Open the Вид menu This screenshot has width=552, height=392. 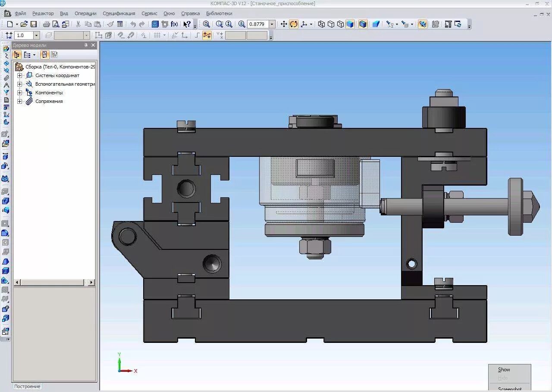[64, 13]
